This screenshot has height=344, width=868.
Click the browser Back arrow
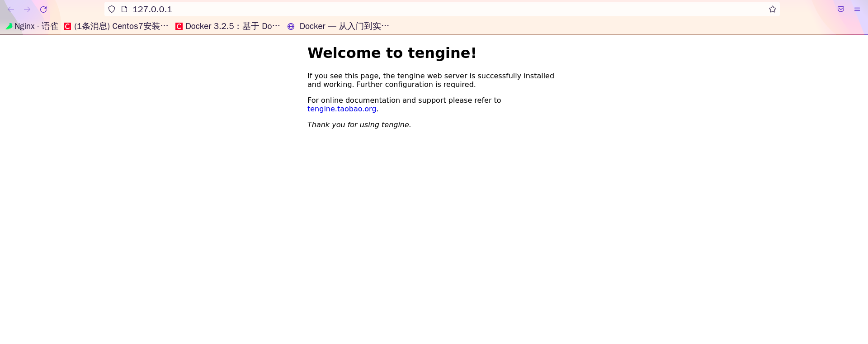(x=11, y=9)
